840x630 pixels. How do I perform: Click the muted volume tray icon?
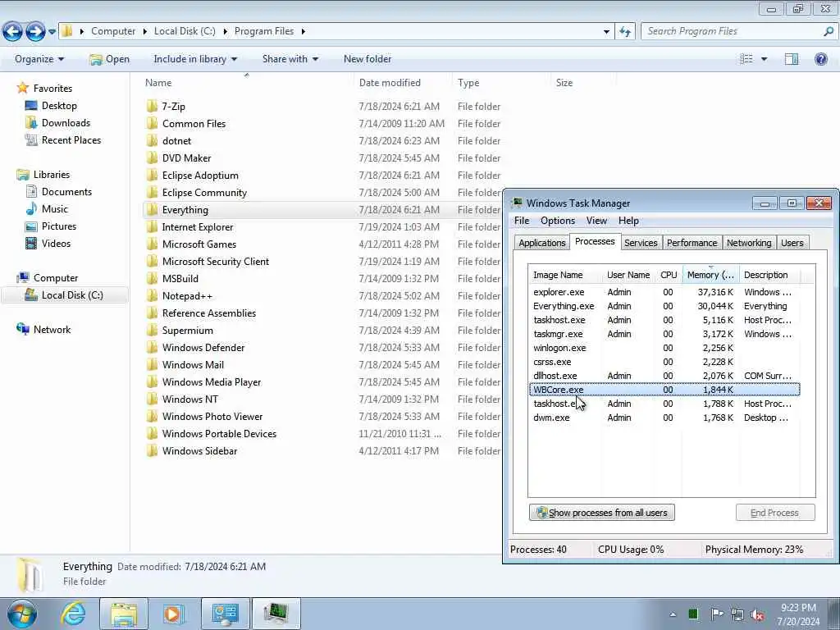[757, 614]
